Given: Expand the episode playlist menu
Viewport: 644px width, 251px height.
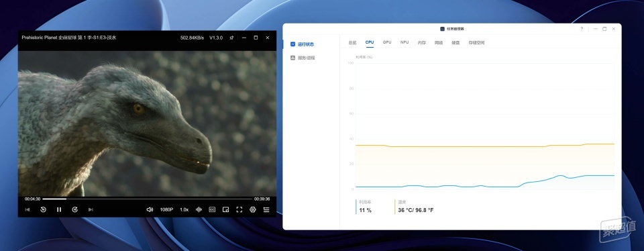Looking at the screenshot, I should click(266, 209).
